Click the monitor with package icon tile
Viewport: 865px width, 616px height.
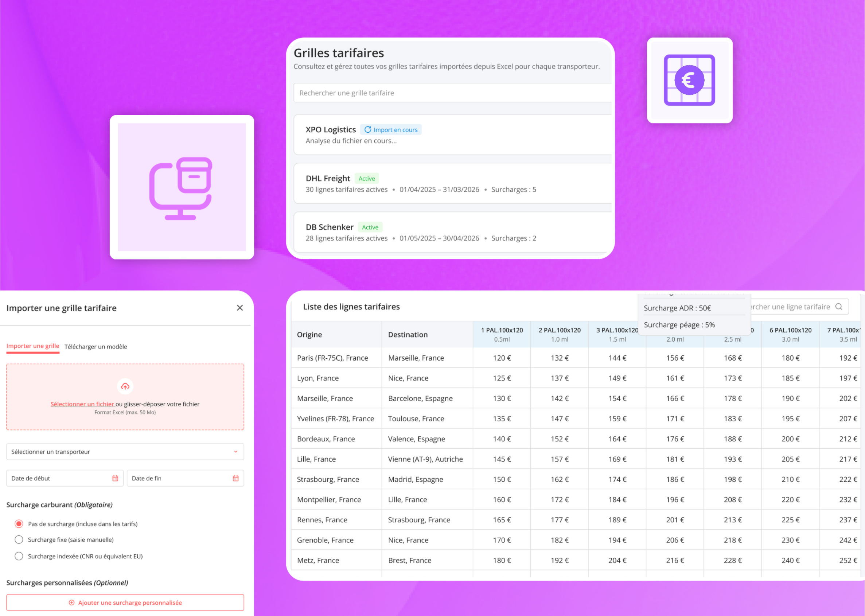(x=182, y=187)
